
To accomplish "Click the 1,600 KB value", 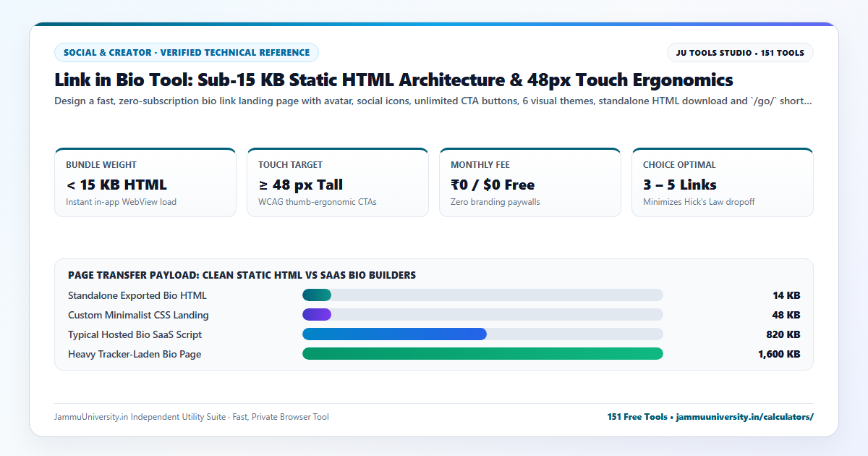I will (779, 354).
